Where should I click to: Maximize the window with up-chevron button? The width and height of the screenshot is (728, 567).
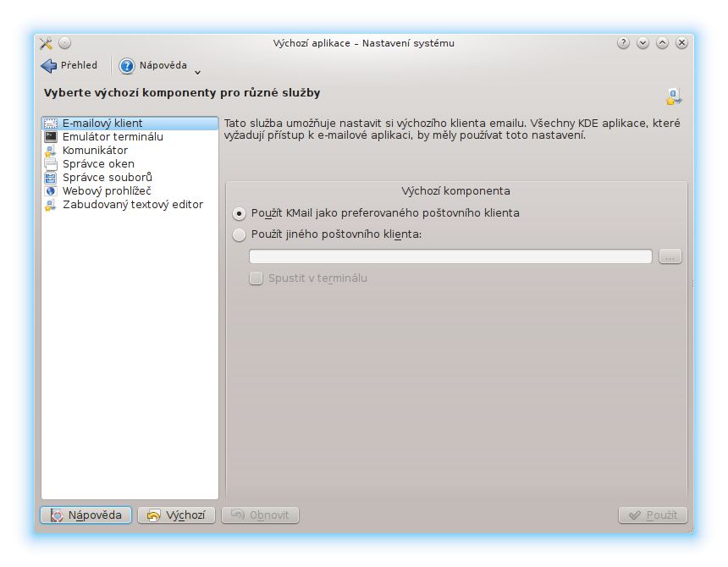(x=662, y=43)
